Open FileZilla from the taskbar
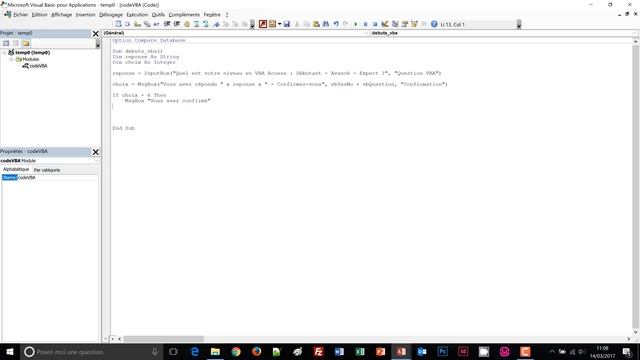This screenshot has width=640, height=360. [x=318, y=351]
